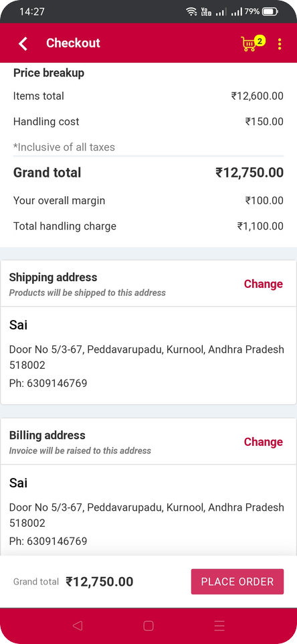
Task: Tap the Total handling charge row
Action: coord(148,226)
